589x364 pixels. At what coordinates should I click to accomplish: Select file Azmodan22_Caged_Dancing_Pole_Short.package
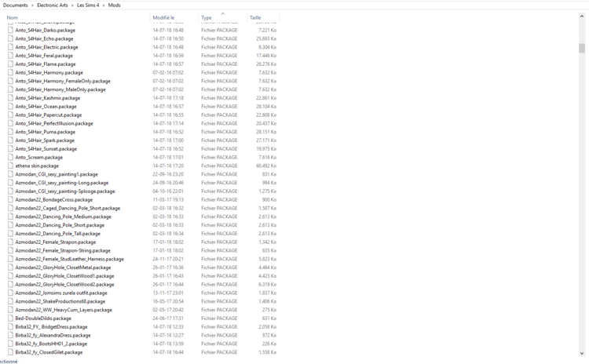click(x=68, y=208)
